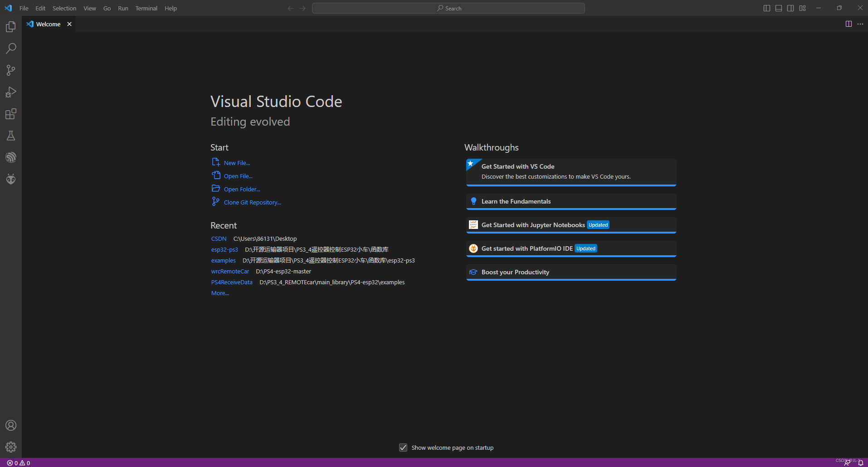Viewport: 868px width, 467px height.
Task: Split the editor to the right
Action: click(848, 24)
